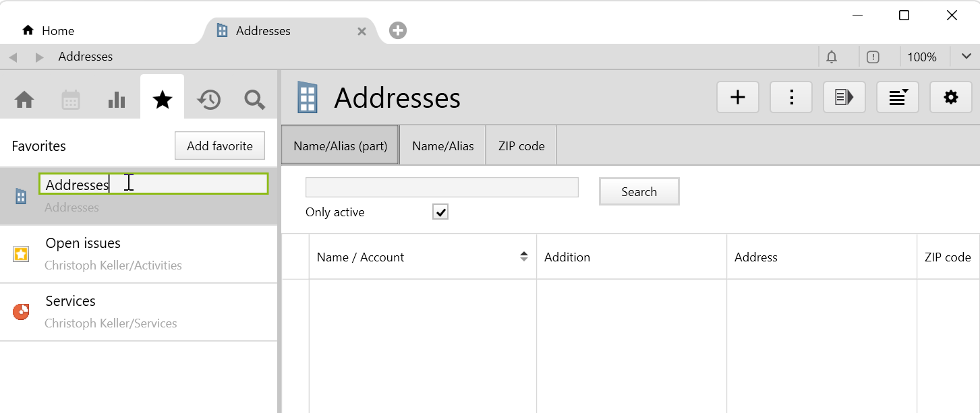Expand the chevron next to zoom 100%

pos(966,57)
